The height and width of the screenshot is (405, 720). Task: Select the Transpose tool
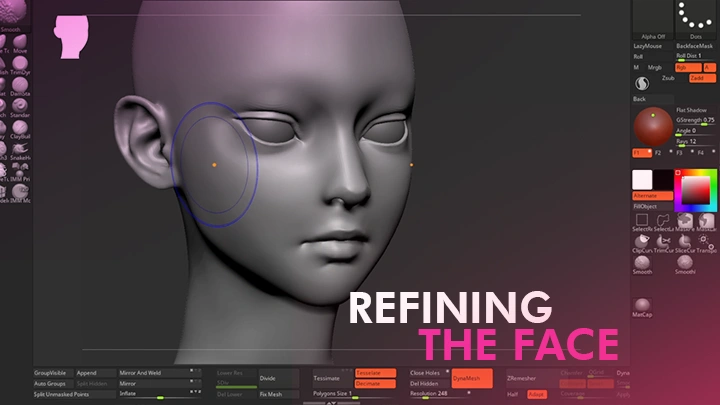point(706,244)
